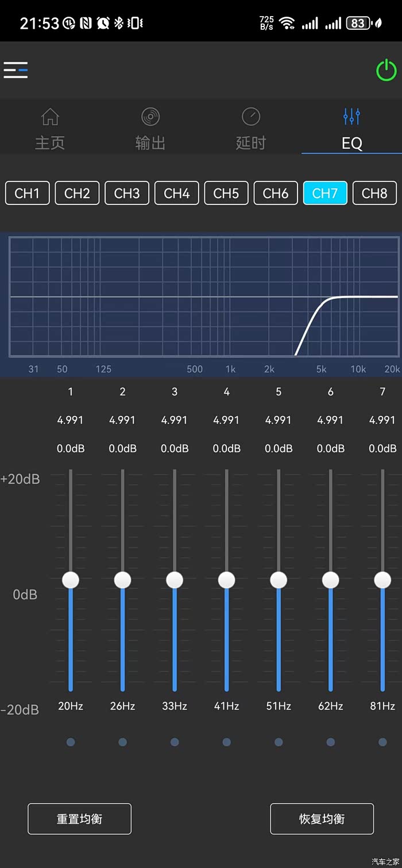Choose the CH5 channel button
The image size is (402, 868).
pyautogui.click(x=226, y=193)
